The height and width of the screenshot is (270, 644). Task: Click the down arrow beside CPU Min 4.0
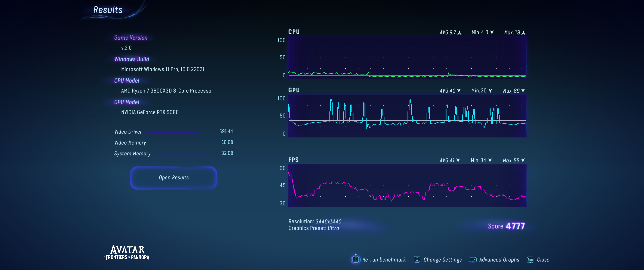pyautogui.click(x=492, y=33)
